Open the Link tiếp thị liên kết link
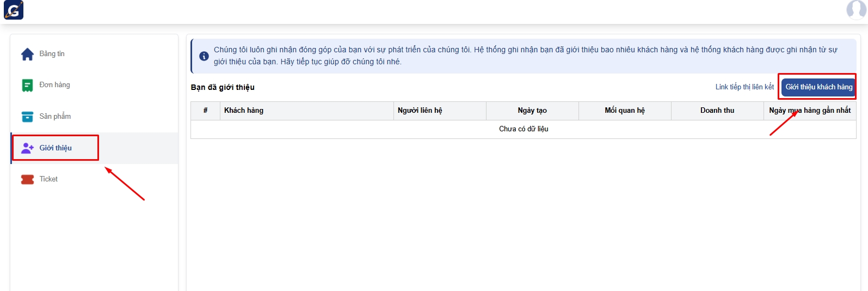 click(x=744, y=87)
